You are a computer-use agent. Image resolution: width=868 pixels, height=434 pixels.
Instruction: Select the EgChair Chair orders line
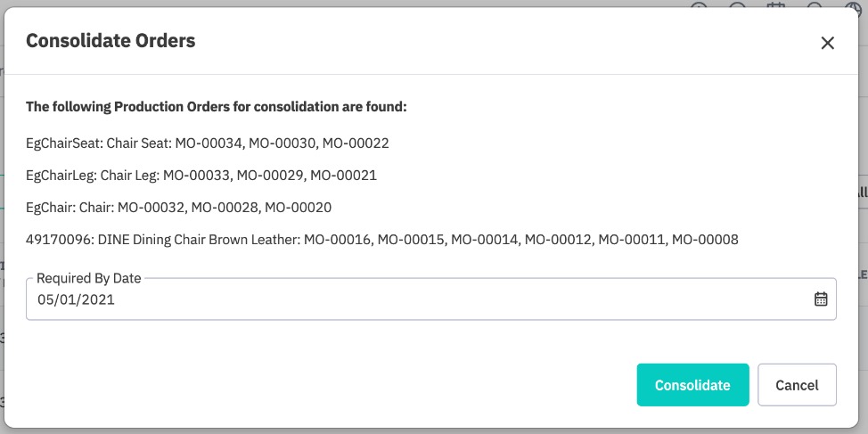point(179,208)
